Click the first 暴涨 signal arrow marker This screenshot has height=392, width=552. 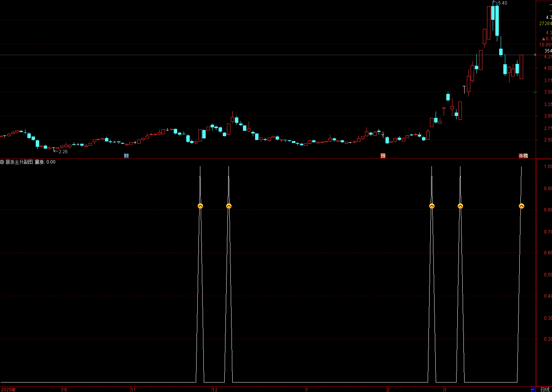pos(200,206)
